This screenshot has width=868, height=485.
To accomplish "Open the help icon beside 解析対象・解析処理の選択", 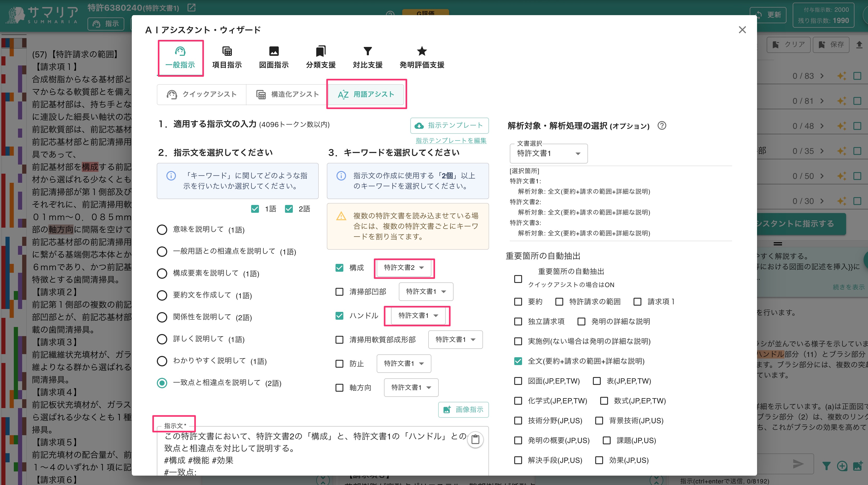I will tap(662, 126).
